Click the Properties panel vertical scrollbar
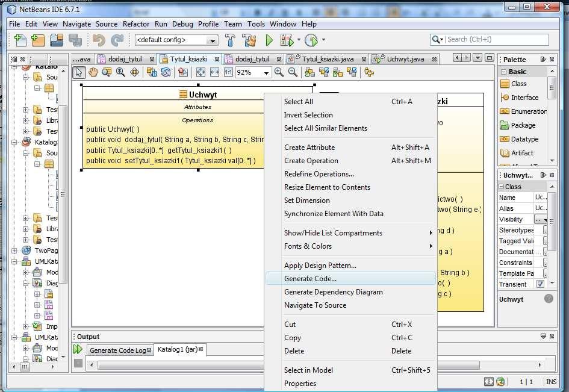This screenshot has height=392, width=569. pyautogui.click(x=552, y=222)
